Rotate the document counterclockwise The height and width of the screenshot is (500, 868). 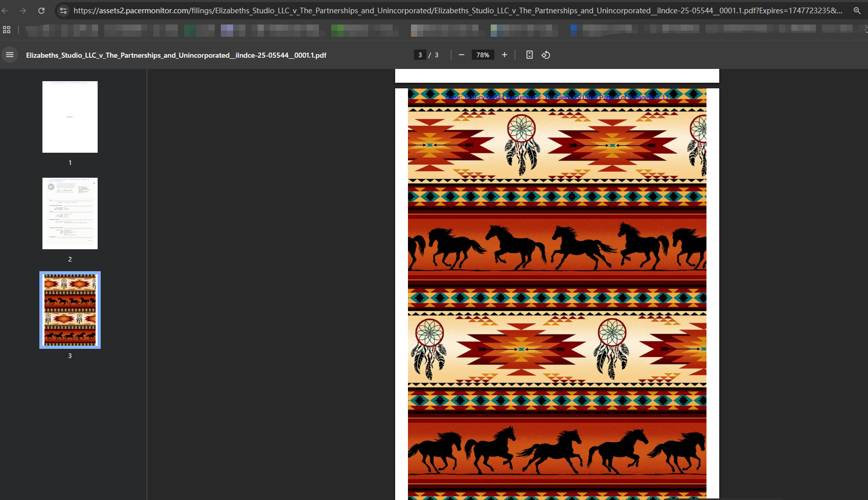click(x=546, y=55)
